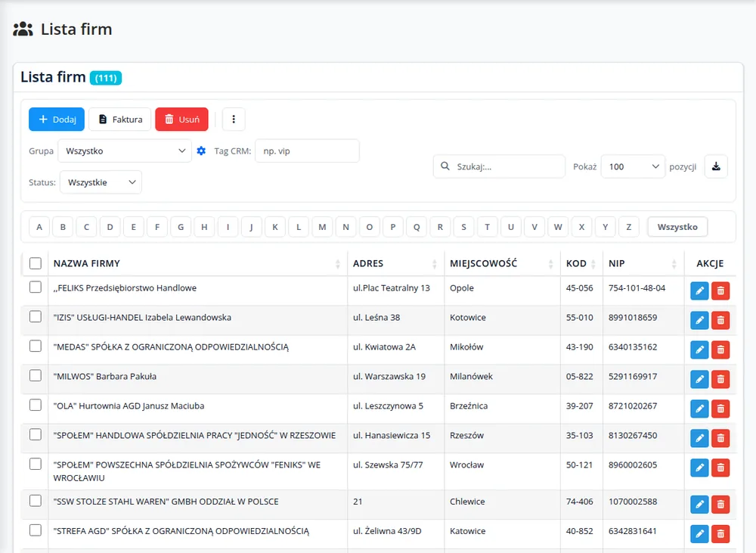Delete the IZIS USŁUGI-HANDEL row
Viewport: 756px width, 553px height.
point(720,321)
